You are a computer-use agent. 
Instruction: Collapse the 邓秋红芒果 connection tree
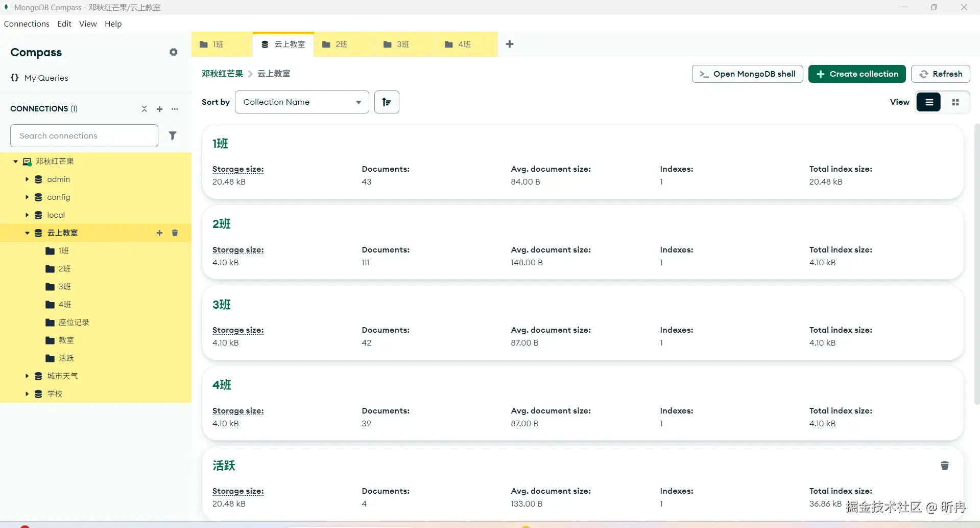click(16, 162)
